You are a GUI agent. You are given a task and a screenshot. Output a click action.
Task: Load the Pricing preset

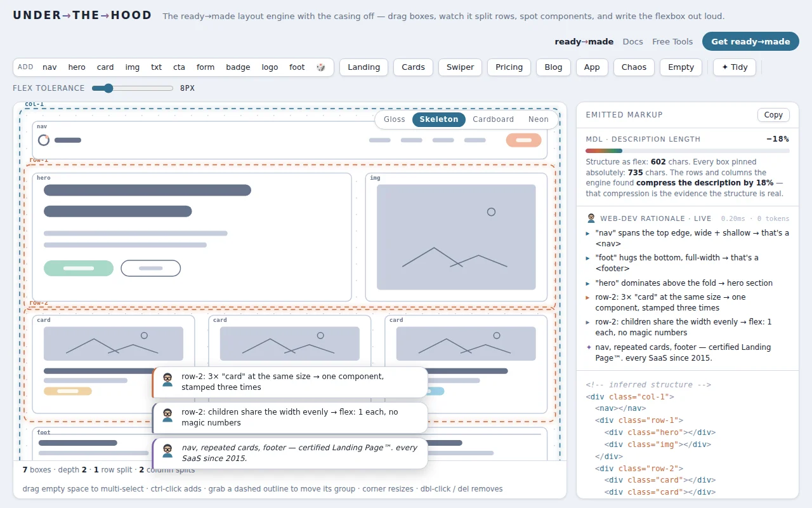pyautogui.click(x=509, y=67)
